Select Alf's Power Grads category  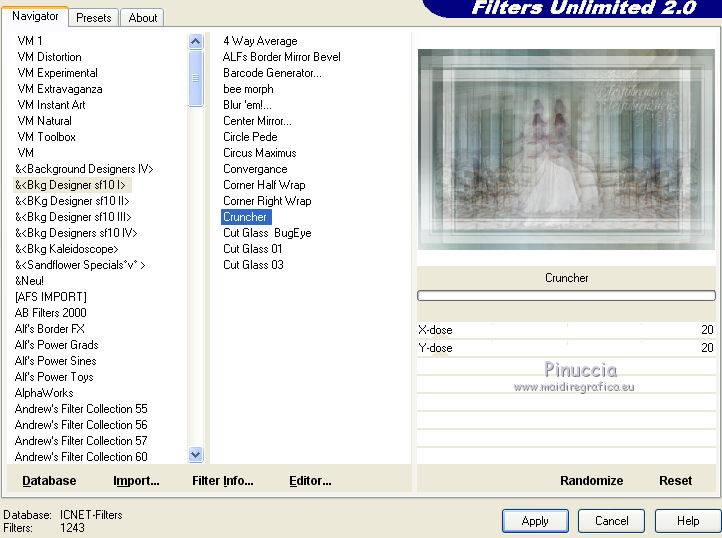pos(57,345)
